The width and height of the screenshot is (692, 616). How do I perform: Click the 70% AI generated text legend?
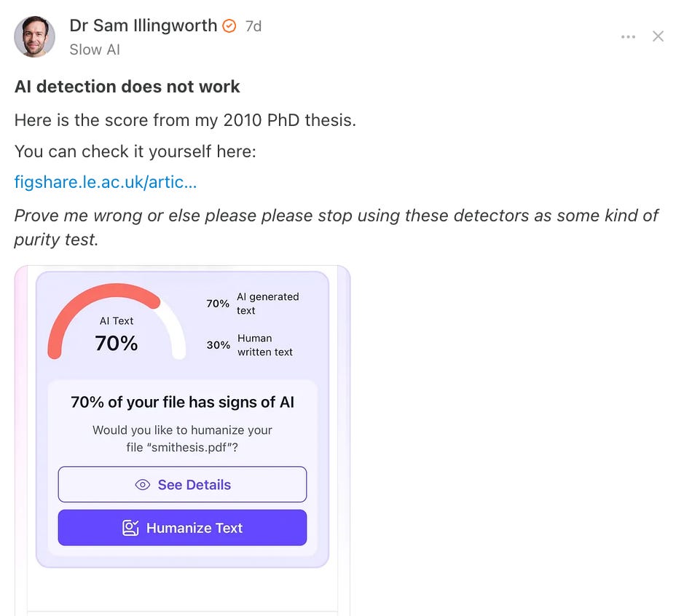(x=253, y=304)
